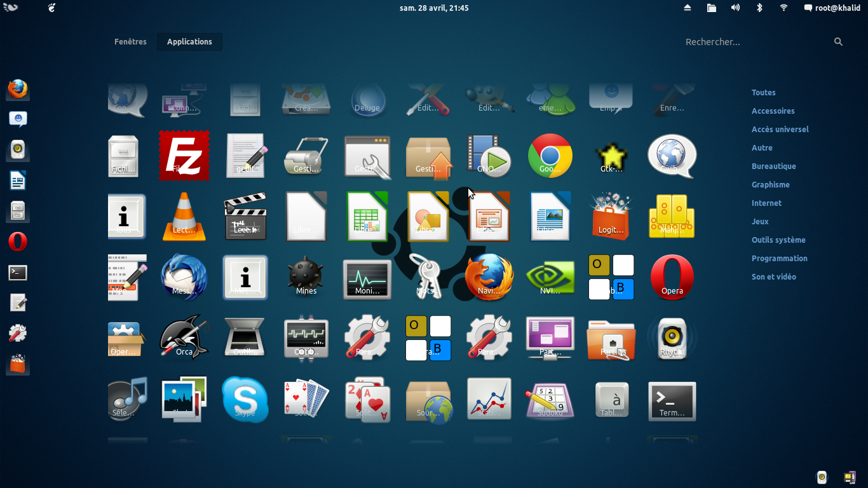
Task: Open the plain blank LibreOffice start icon
Action: click(306, 217)
